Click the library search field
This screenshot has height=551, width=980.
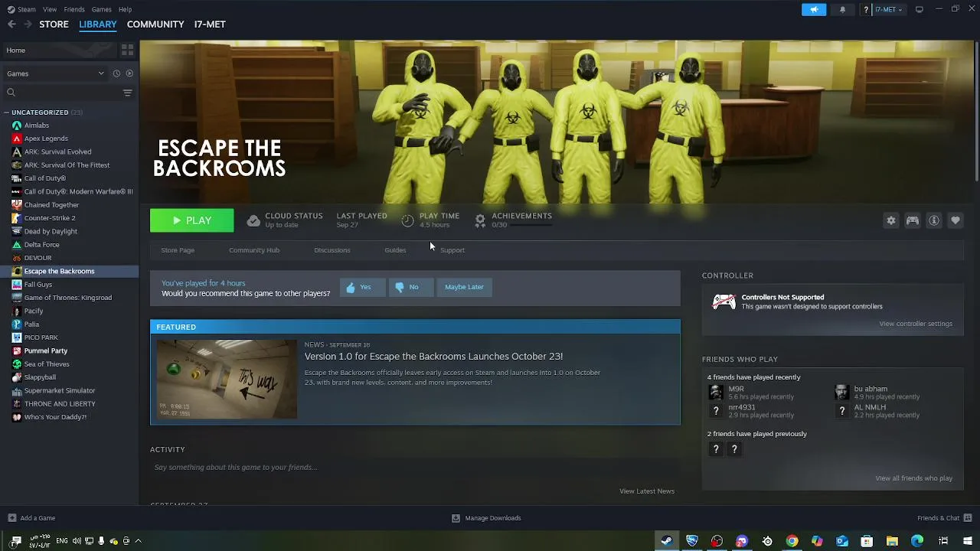63,93
